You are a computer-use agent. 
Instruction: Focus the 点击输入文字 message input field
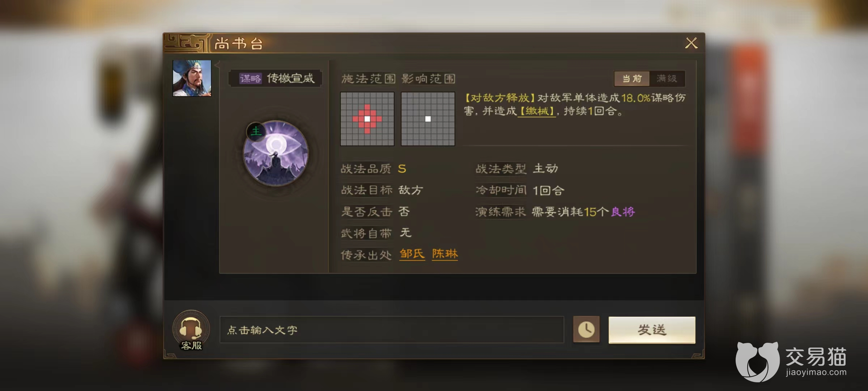[x=392, y=330]
